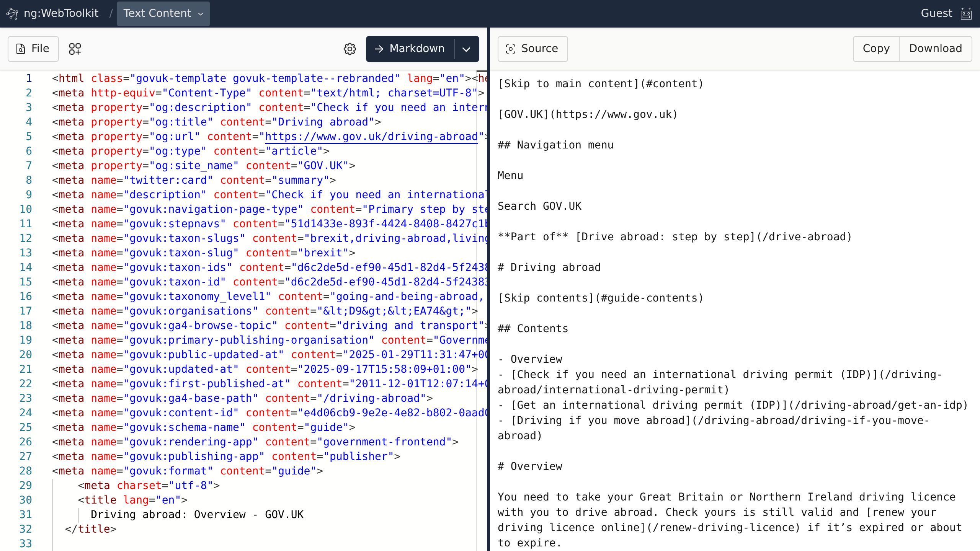Click the '## Contents' heading in output
Screen dimensions: 980x551
click(533, 329)
